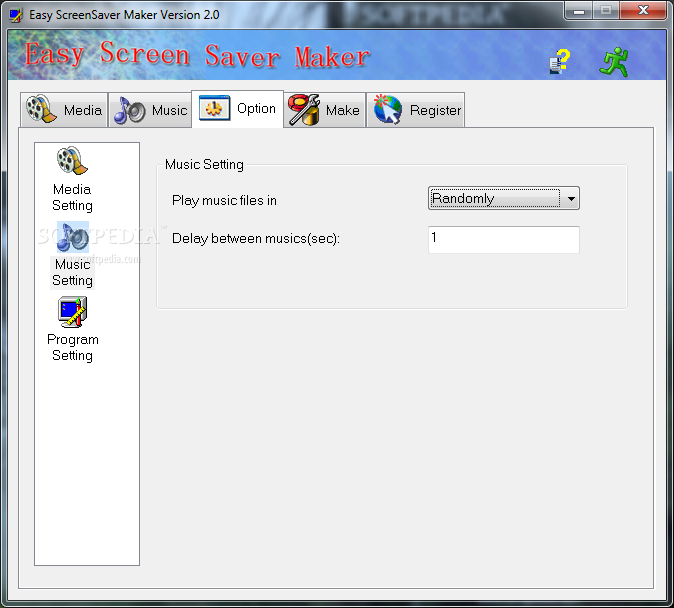Close the Easy ScreenSaver Maker window
Image resolution: width=674 pixels, height=608 pixels.
coord(643,11)
